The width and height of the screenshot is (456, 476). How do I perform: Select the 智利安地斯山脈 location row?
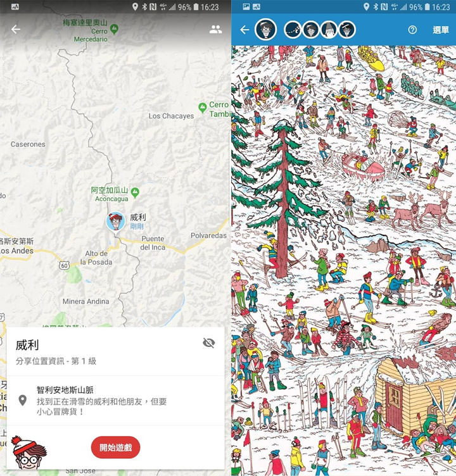(x=115, y=401)
